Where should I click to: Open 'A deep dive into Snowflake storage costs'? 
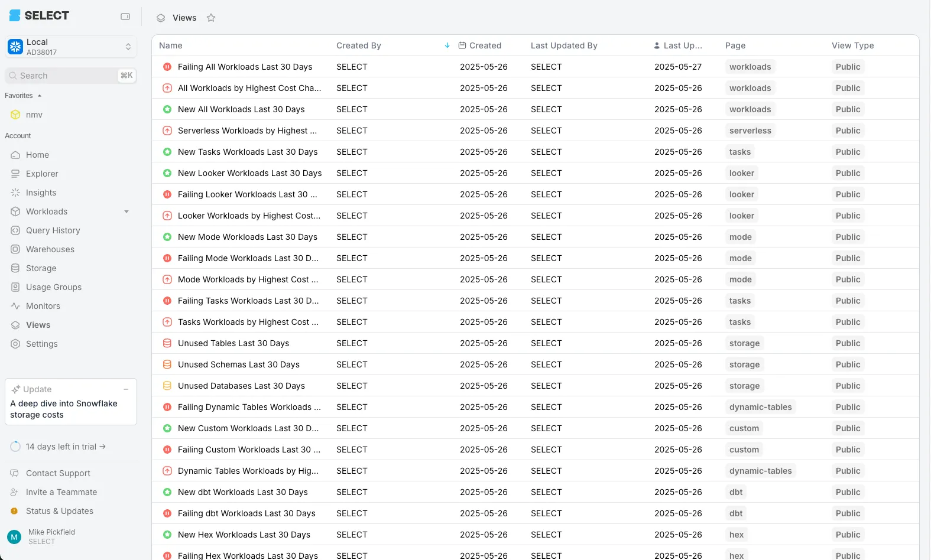click(64, 409)
